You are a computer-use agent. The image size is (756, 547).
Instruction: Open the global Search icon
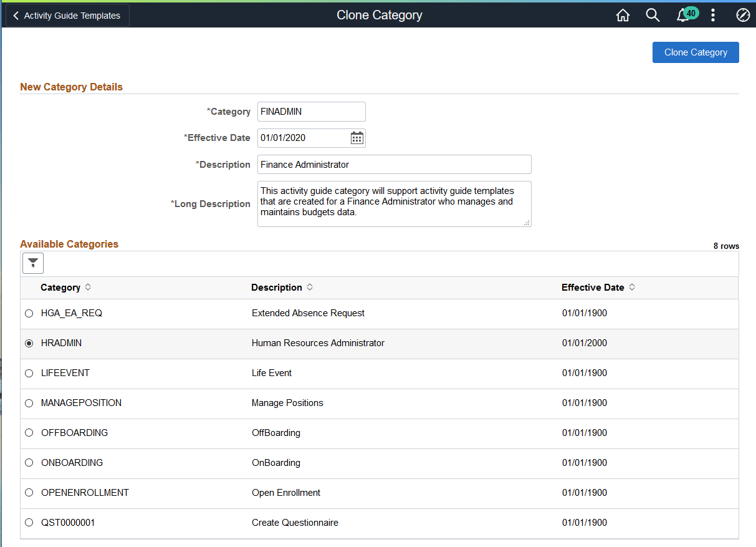click(653, 14)
